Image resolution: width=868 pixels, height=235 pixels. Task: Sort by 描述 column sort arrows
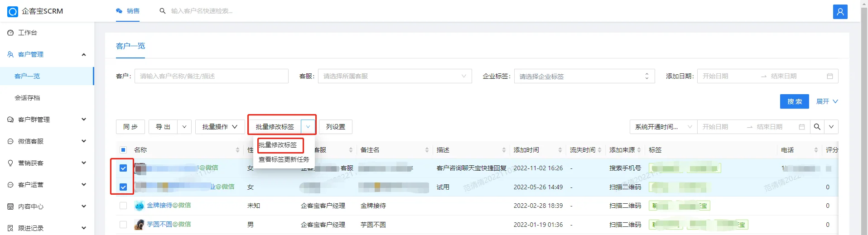pyautogui.click(x=504, y=150)
